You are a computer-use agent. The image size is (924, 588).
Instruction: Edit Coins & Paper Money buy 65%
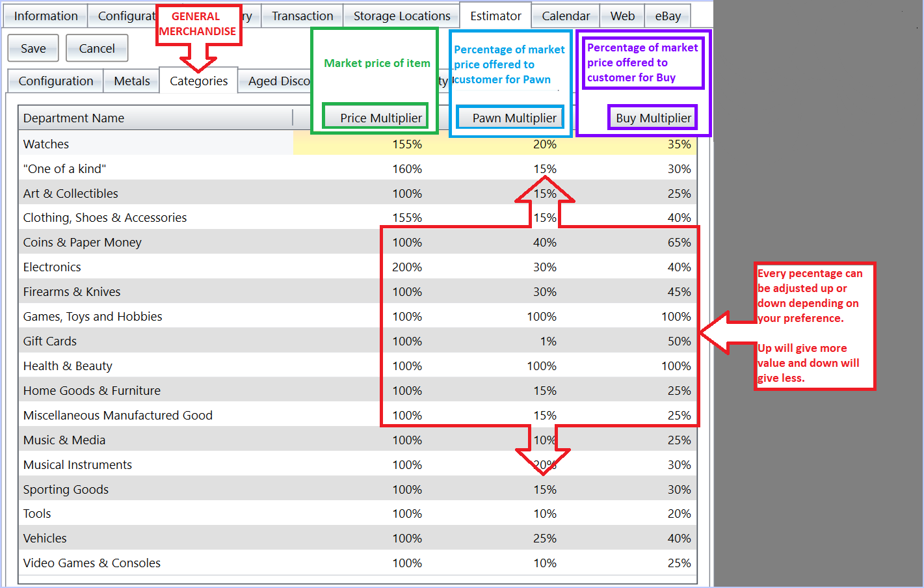pyautogui.click(x=679, y=242)
